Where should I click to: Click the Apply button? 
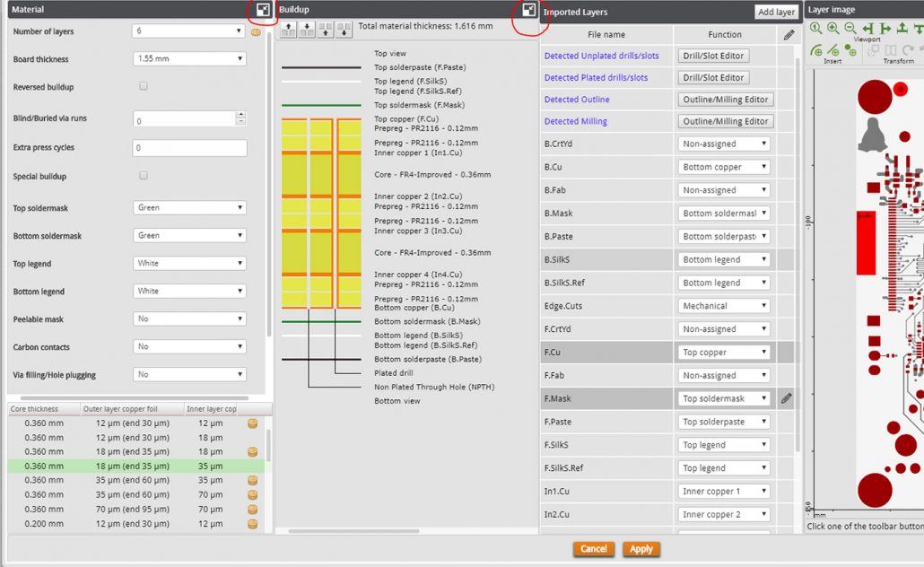[641, 549]
